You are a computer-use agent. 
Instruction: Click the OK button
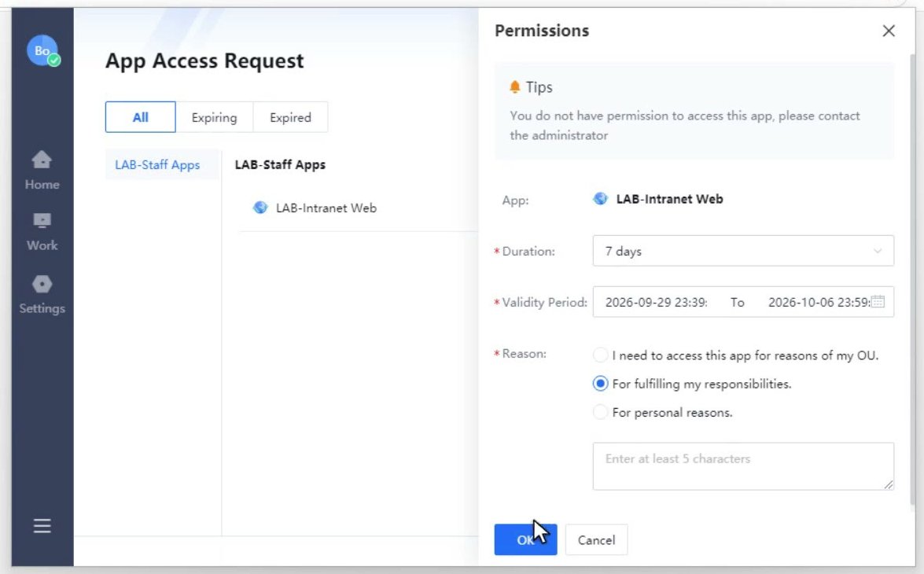525,540
